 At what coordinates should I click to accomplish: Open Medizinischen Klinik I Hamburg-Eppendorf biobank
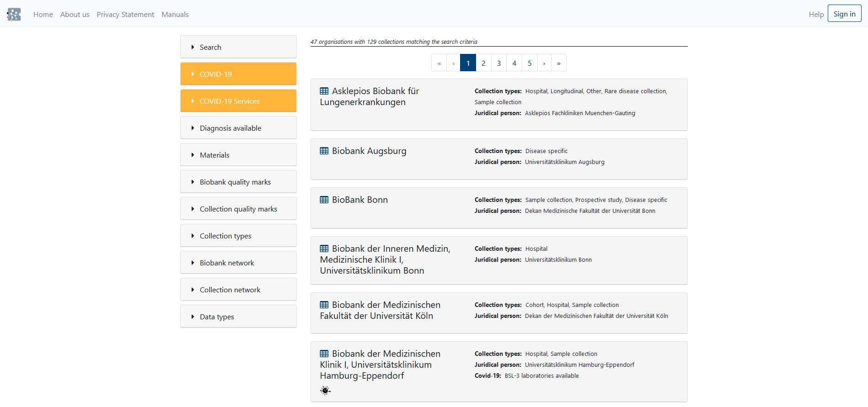coord(380,365)
